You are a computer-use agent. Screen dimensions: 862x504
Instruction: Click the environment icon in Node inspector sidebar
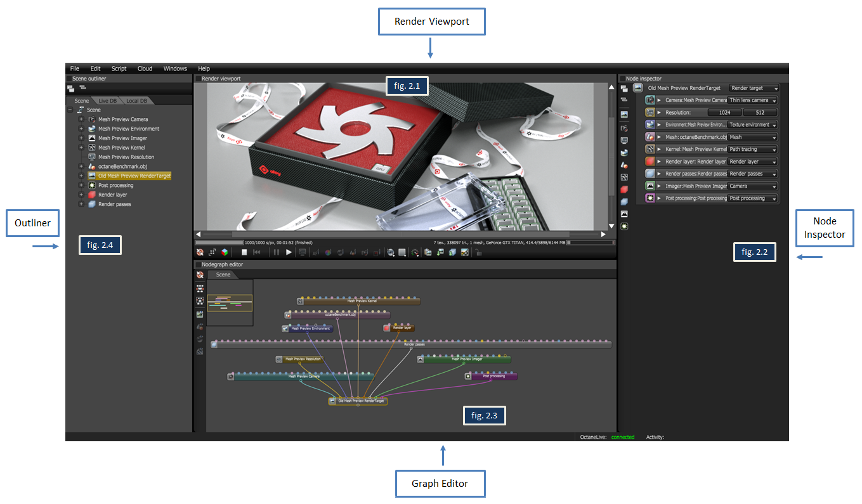click(624, 152)
